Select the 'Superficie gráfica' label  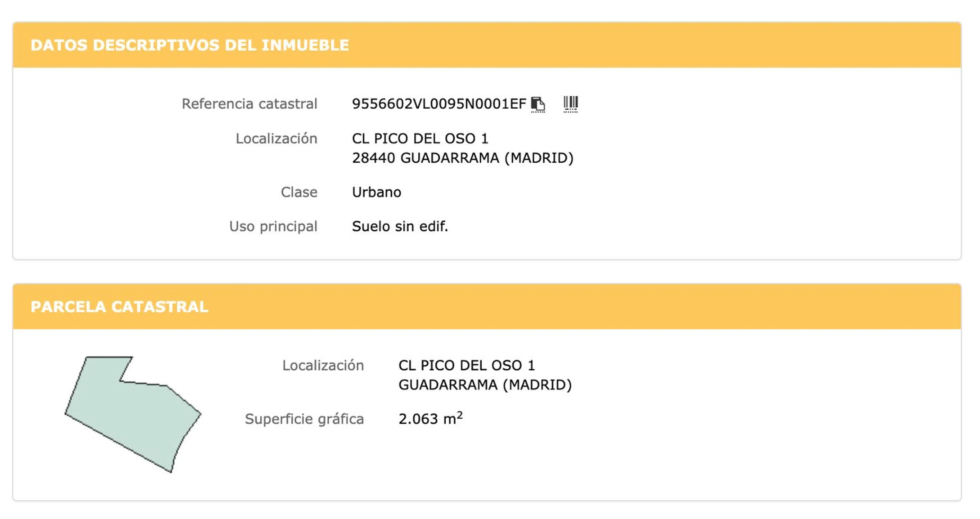tap(304, 419)
